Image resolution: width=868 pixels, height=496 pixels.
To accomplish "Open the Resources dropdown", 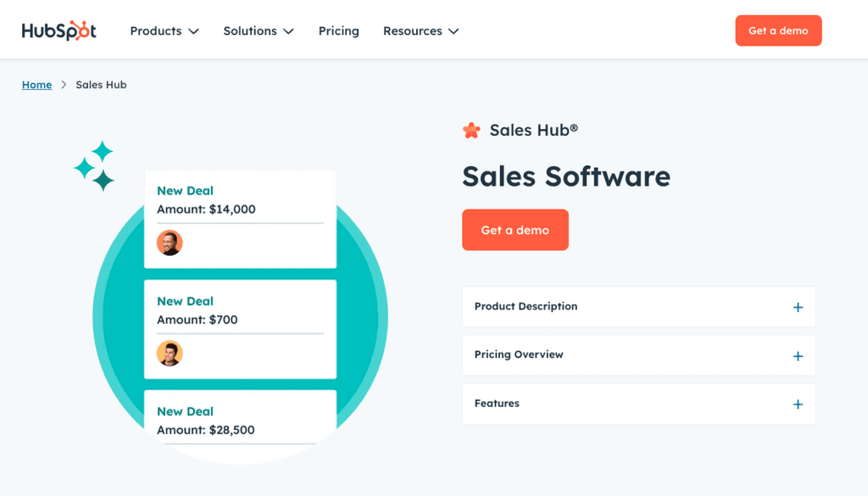I will point(420,31).
